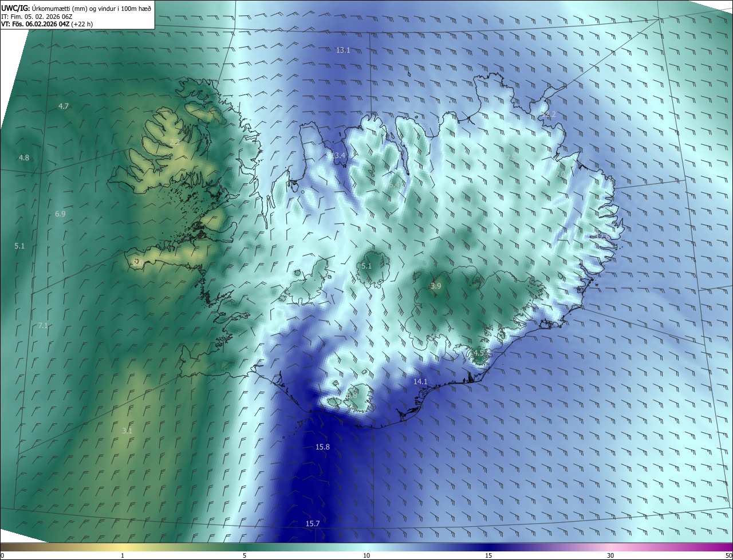Click the 15.7 value near the bottom edge

pyautogui.click(x=313, y=524)
